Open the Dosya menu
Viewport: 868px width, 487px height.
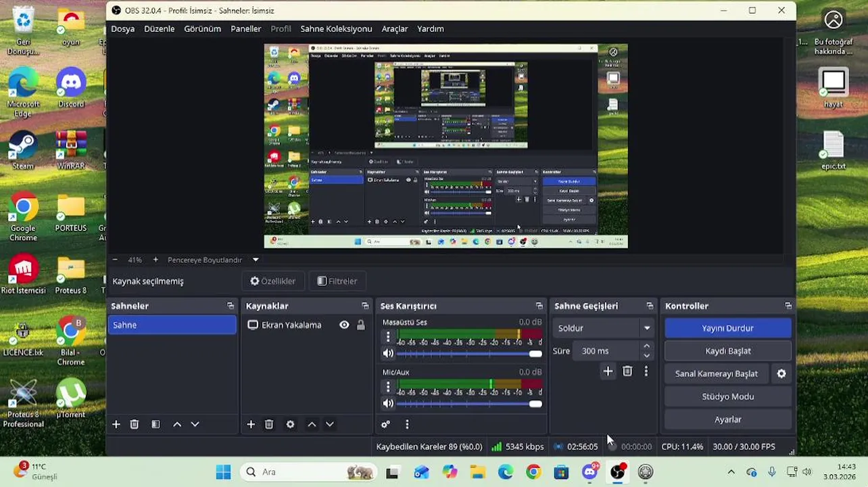click(x=123, y=28)
